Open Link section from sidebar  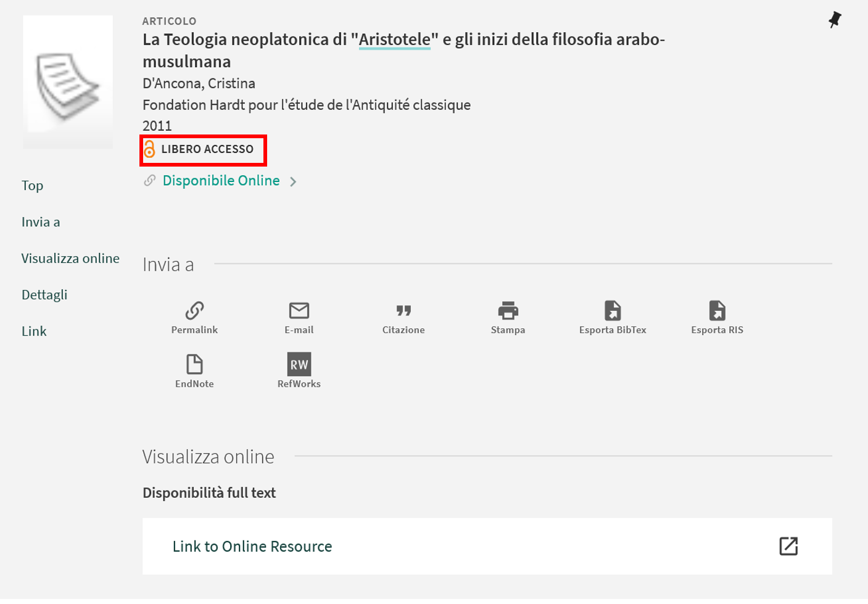coord(34,331)
